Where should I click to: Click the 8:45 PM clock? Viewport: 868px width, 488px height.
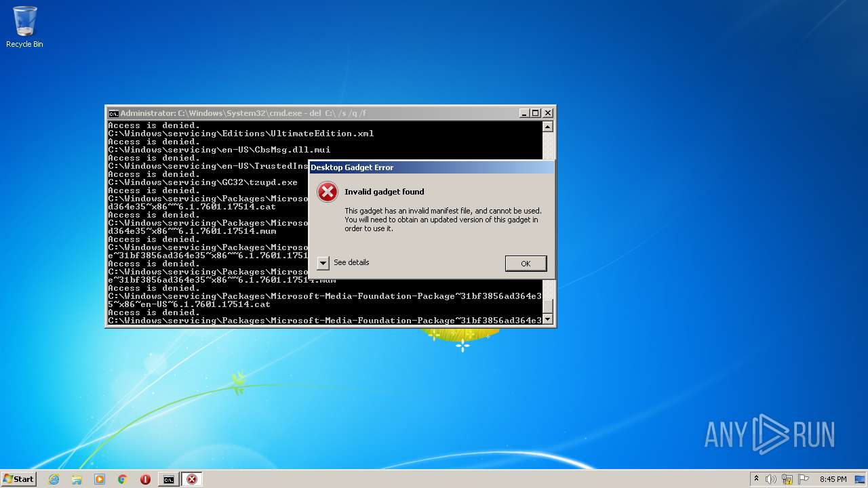(x=833, y=479)
